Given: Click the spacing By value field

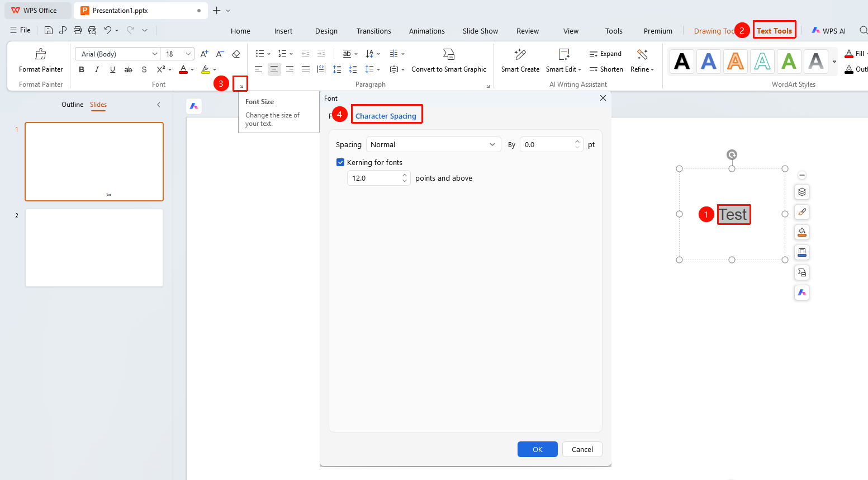Looking at the screenshot, I should pyautogui.click(x=551, y=144).
